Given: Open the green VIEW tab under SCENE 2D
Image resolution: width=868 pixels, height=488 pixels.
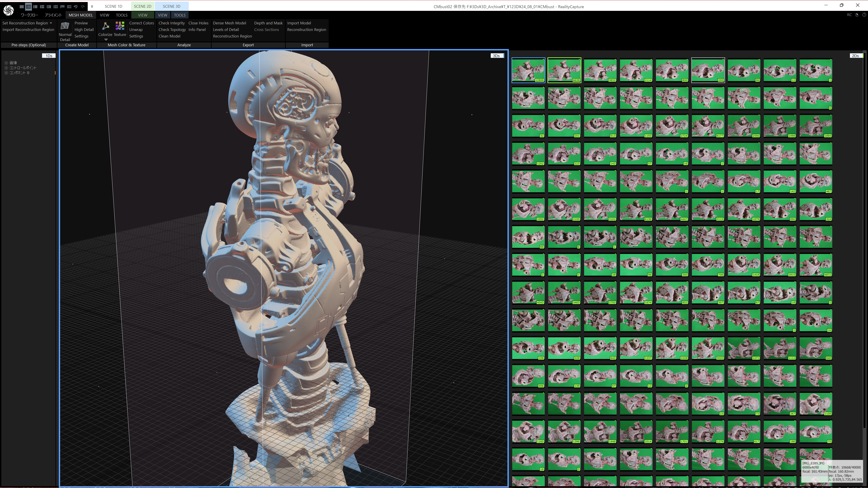Looking at the screenshot, I should pyautogui.click(x=143, y=15).
